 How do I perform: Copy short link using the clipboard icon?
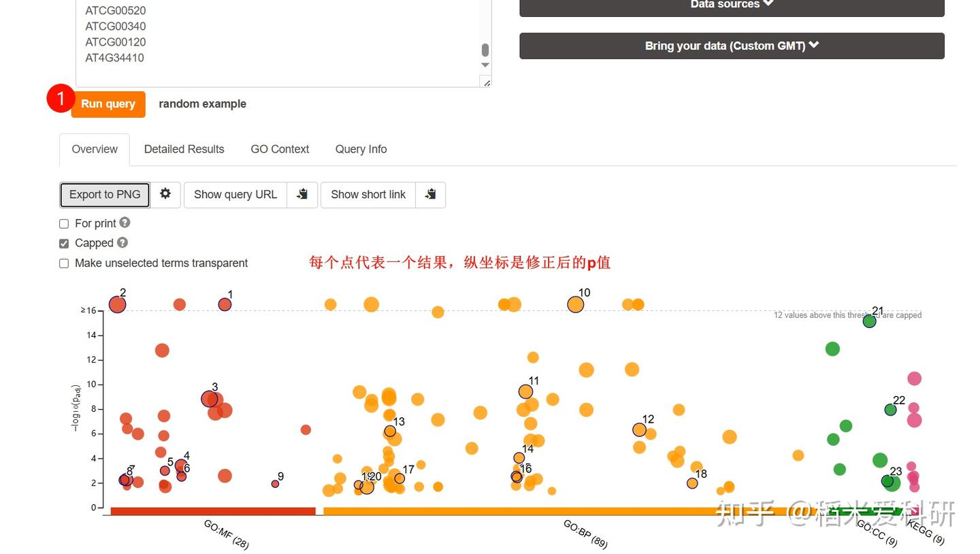pyautogui.click(x=430, y=194)
